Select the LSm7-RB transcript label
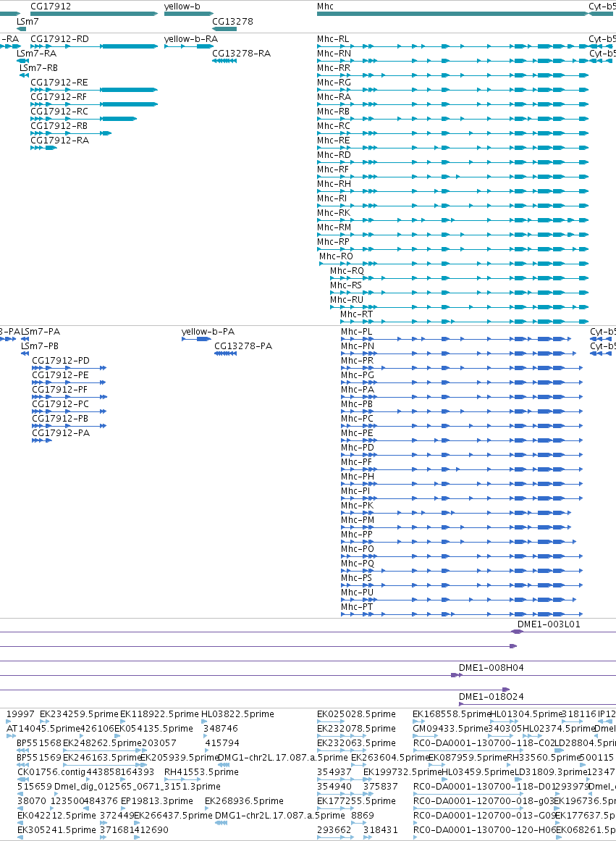 (x=38, y=68)
